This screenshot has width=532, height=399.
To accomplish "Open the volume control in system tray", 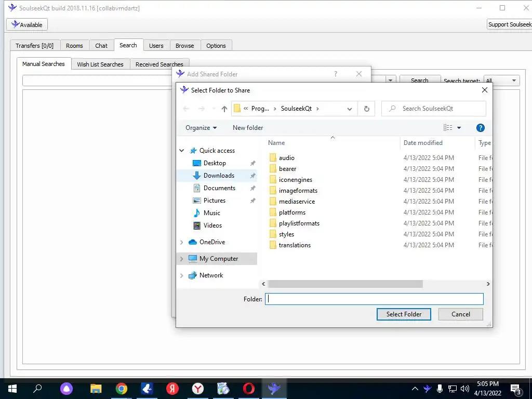I will pos(465,389).
